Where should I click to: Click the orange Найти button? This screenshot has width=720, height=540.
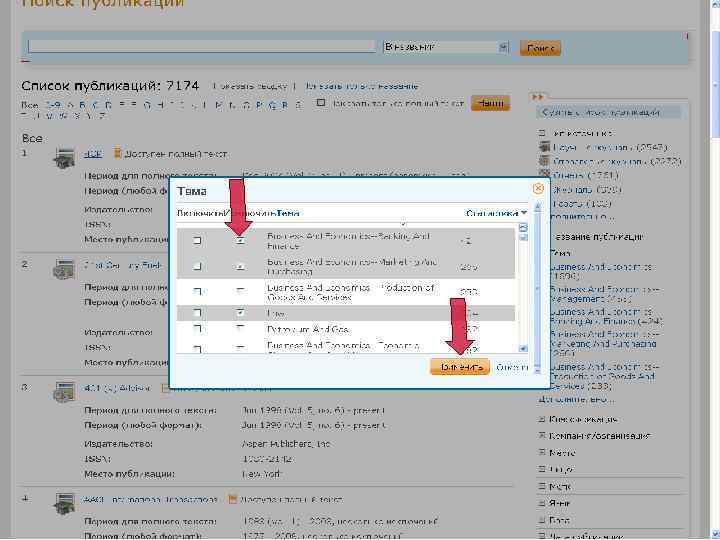tap(490, 103)
